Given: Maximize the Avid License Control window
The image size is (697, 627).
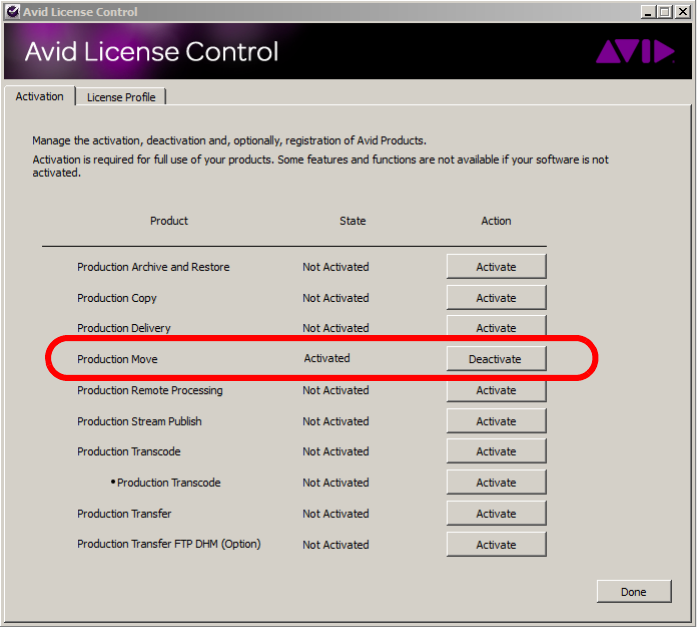Looking at the screenshot, I should (665, 12).
